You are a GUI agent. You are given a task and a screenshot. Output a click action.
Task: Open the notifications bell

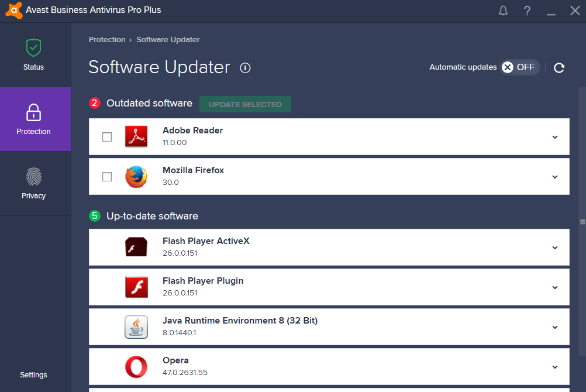pos(503,11)
